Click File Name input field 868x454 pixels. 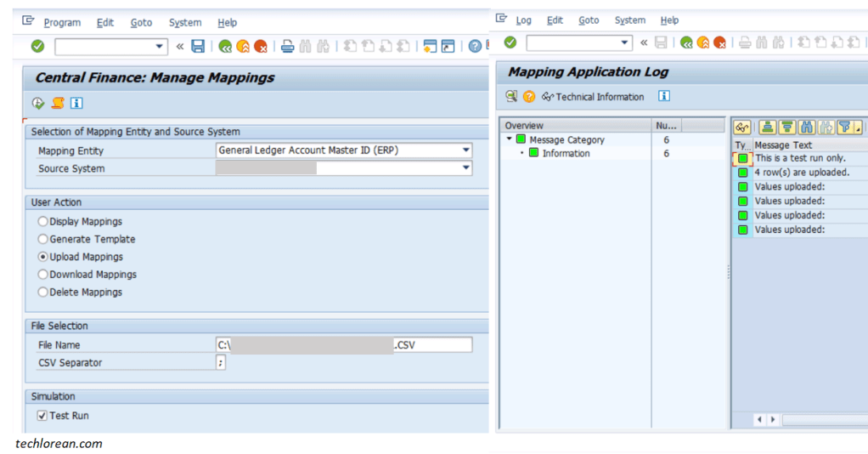point(344,345)
